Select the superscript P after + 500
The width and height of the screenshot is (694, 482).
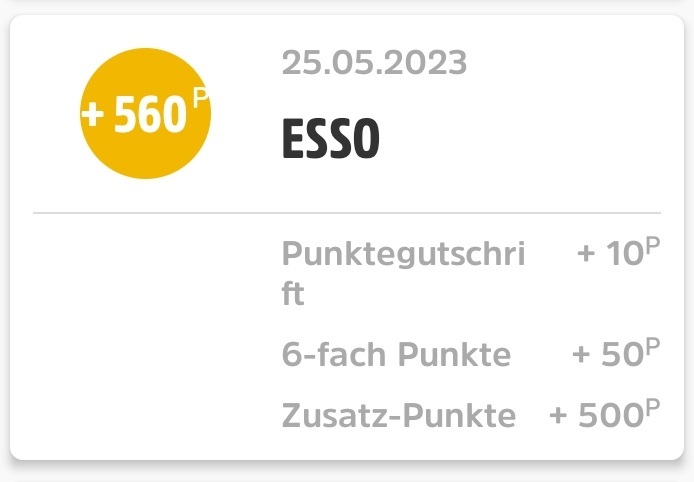tap(652, 408)
